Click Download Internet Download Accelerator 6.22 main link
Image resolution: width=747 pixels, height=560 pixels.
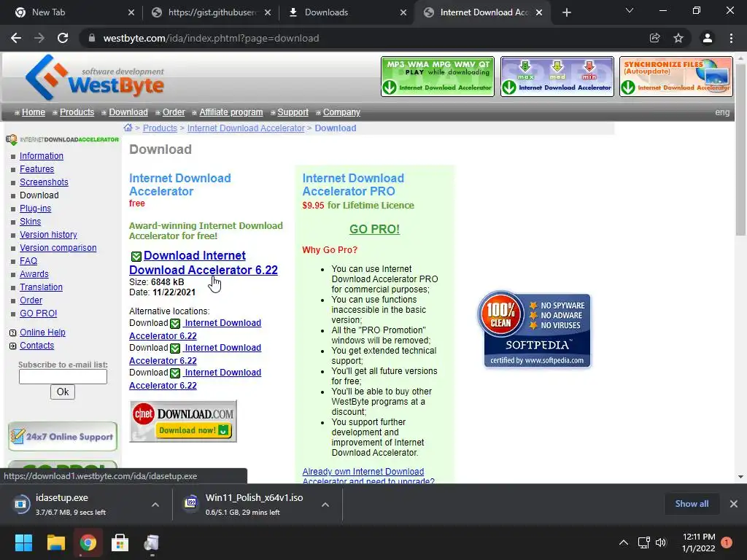[204, 262]
